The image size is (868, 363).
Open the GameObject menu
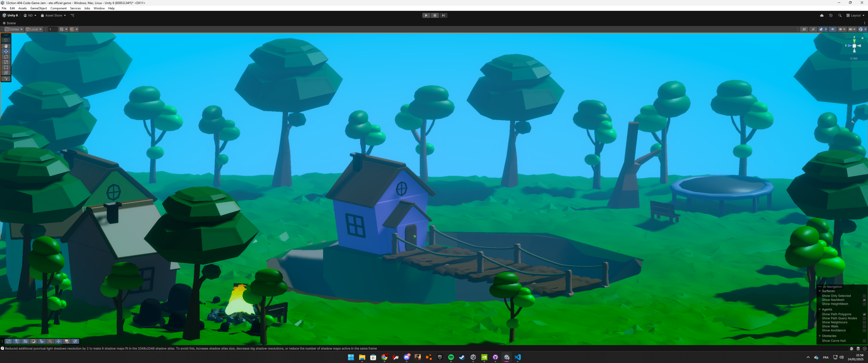(38, 8)
